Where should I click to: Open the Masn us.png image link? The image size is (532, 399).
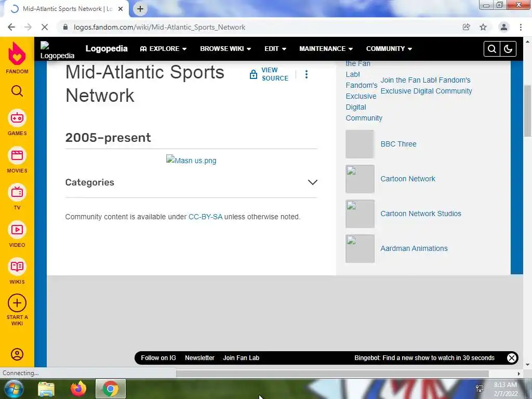[191, 160]
